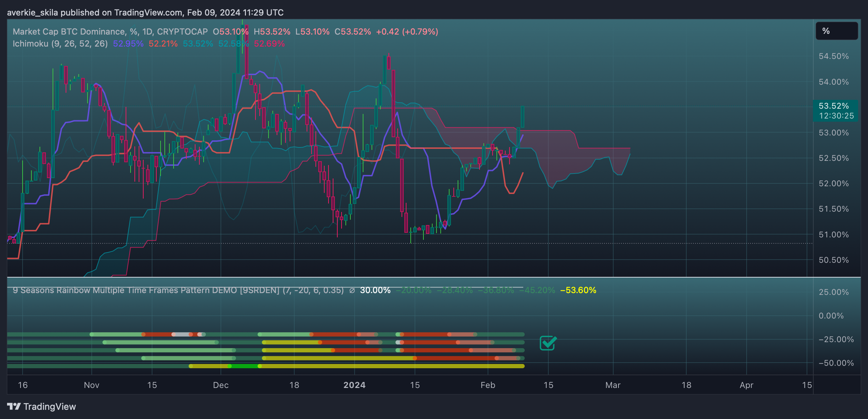Click the Nov date label on time axis
This screenshot has width=868, height=419.
click(92, 385)
